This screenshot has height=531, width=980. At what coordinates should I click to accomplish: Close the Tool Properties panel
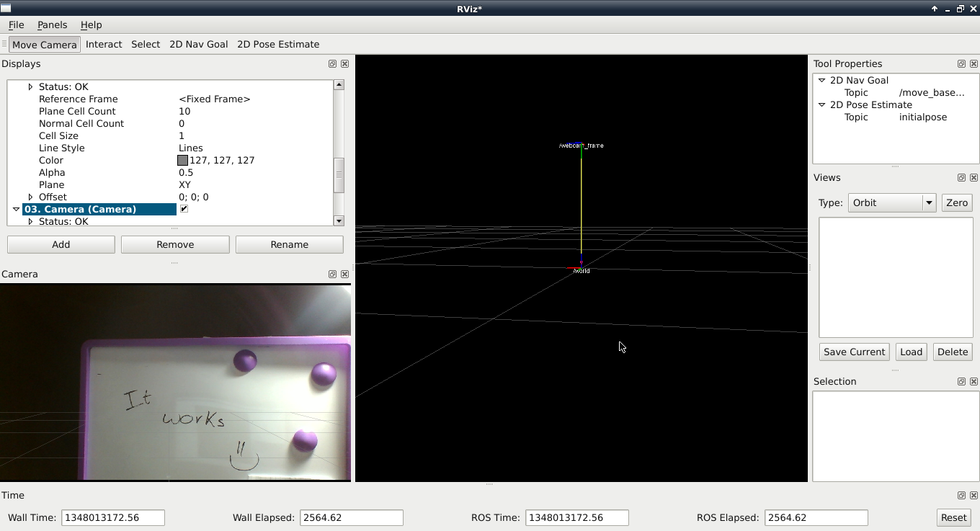974,64
